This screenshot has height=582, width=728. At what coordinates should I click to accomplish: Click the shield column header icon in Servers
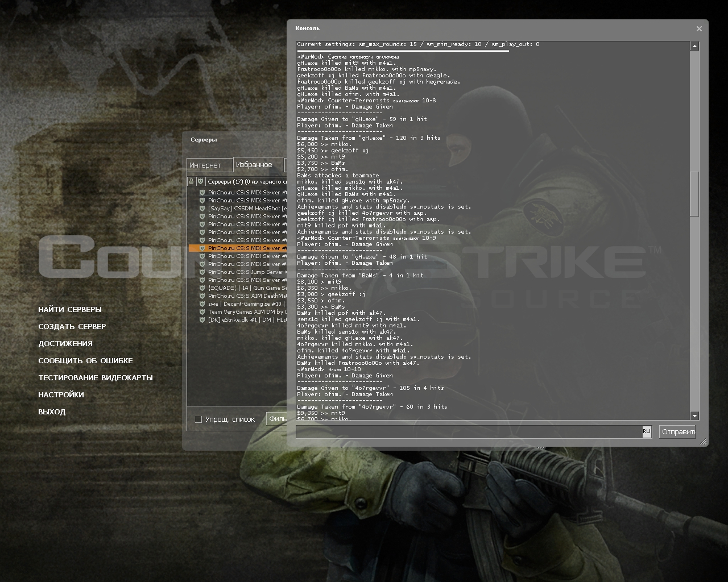pyautogui.click(x=200, y=182)
